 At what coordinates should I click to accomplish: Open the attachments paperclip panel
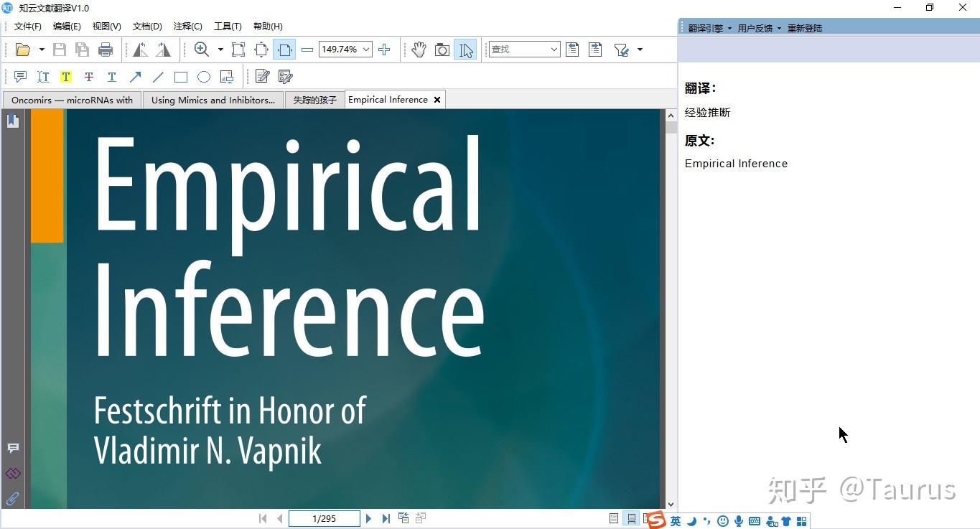click(x=13, y=498)
